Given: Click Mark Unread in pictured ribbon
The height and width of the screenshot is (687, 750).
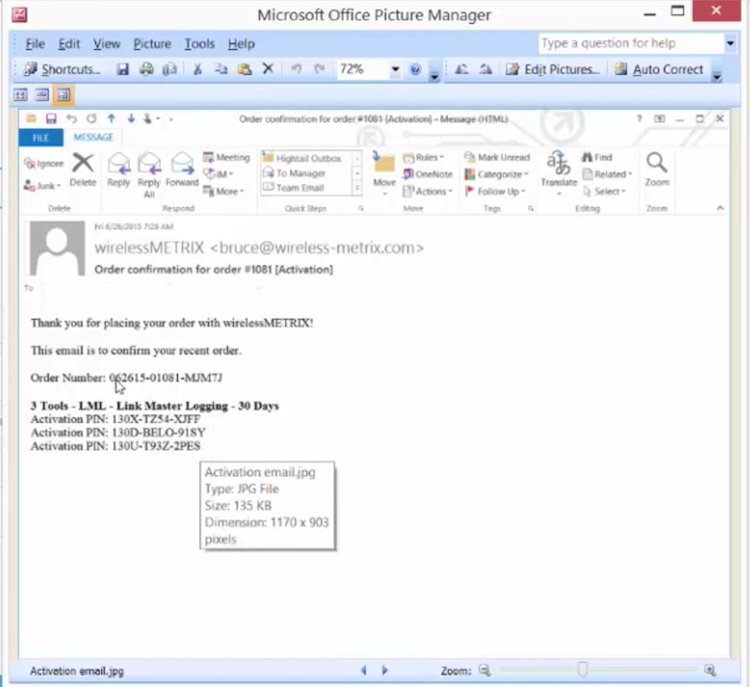Looking at the screenshot, I should tap(497, 157).
